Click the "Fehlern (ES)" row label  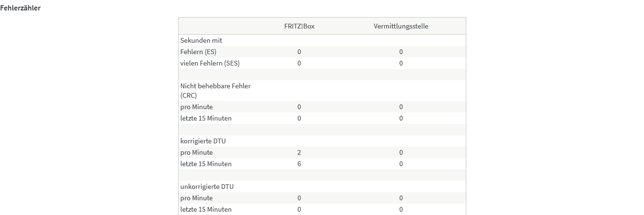click(x=198, y=52)
